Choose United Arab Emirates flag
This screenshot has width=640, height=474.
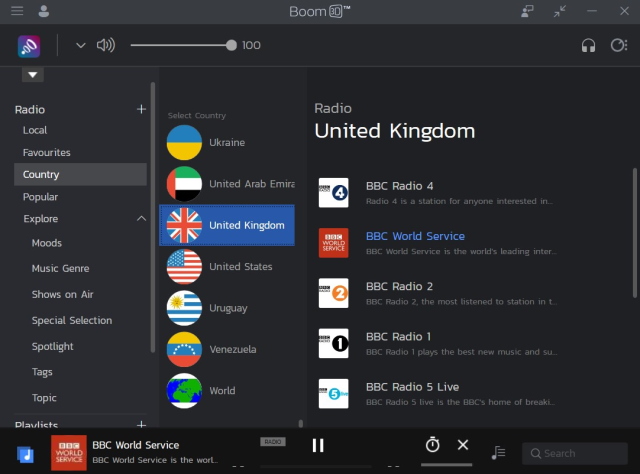tap(184, 184)
